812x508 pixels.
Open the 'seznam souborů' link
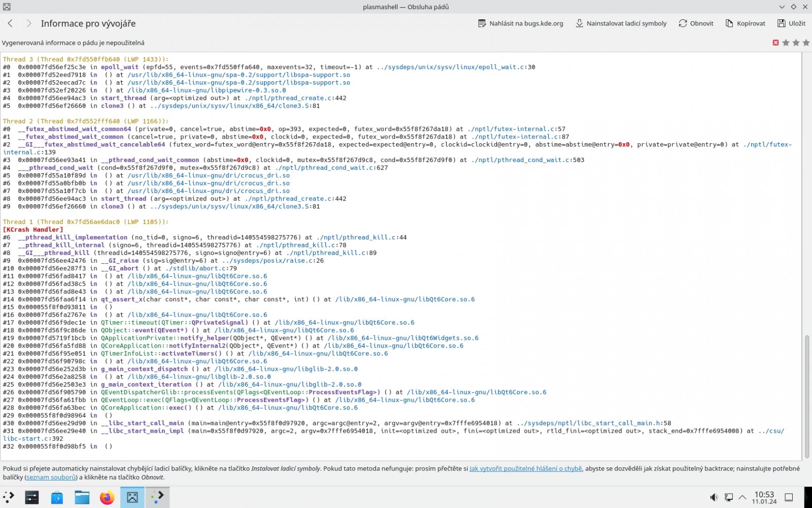[x=51, y=477]
